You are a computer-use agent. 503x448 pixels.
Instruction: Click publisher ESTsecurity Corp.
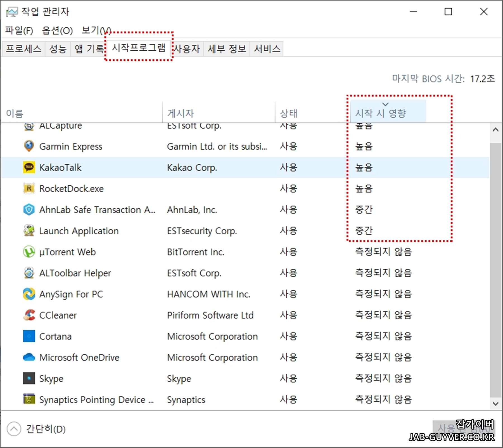pyautogui.click(x=202, y=231)
